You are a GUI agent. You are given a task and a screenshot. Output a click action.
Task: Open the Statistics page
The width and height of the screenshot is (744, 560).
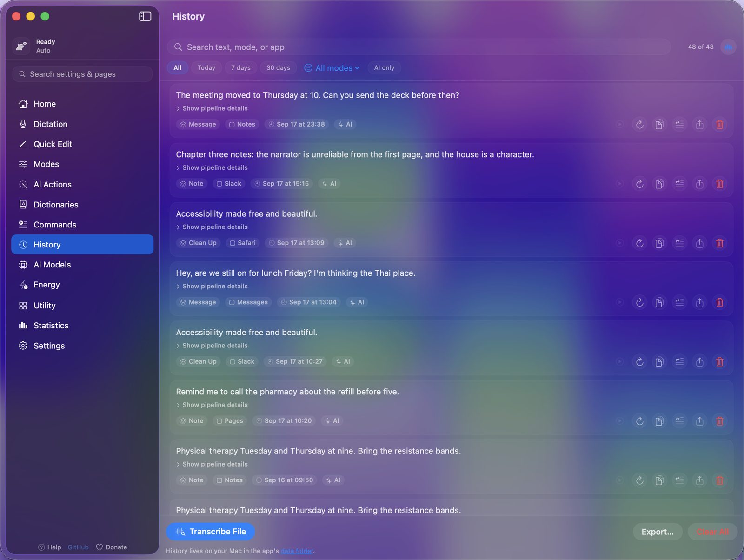pos(82,326)
